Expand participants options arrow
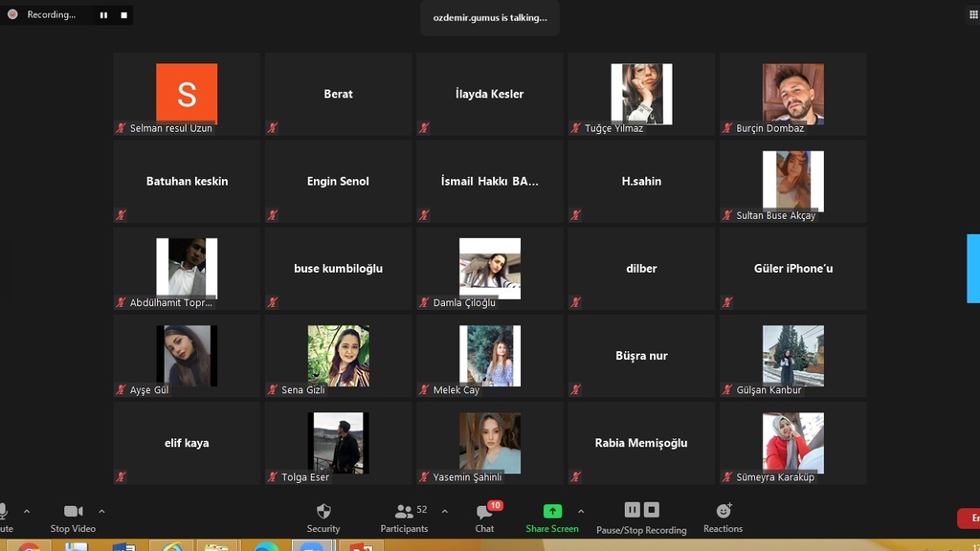 click(444, 511)
